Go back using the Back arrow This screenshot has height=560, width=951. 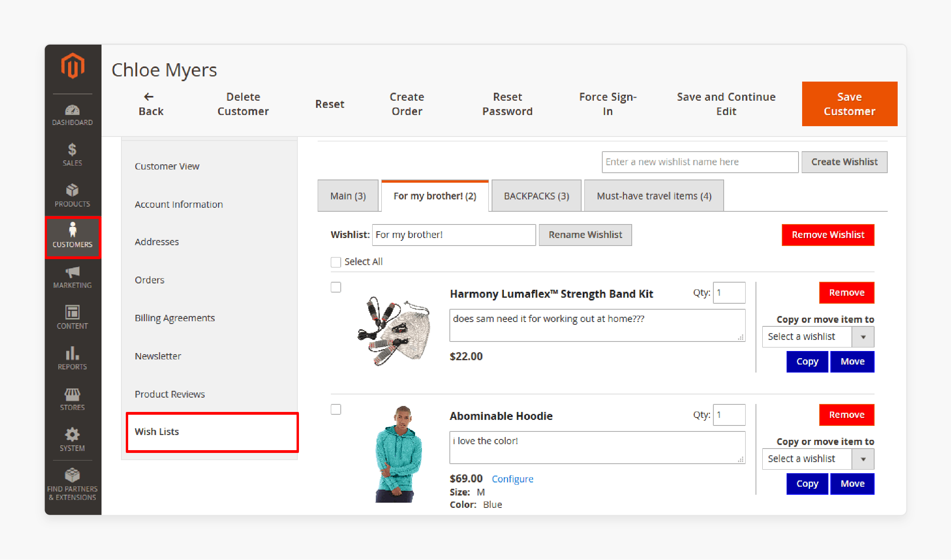[151, 104]
